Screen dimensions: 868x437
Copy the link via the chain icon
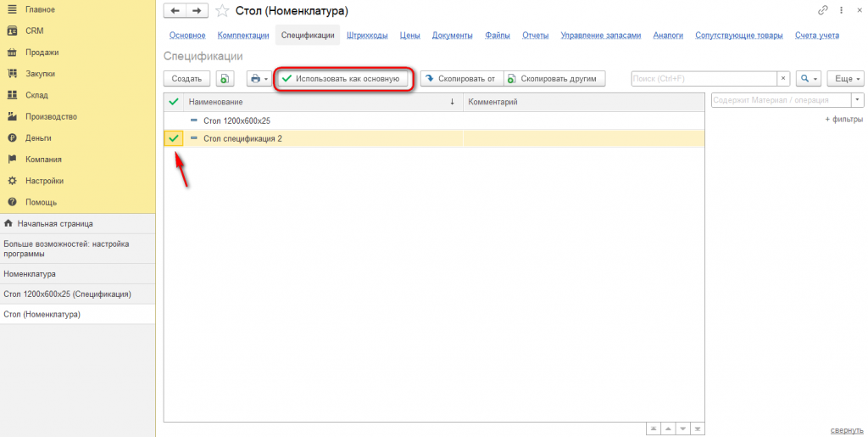[x=822, y=10]
